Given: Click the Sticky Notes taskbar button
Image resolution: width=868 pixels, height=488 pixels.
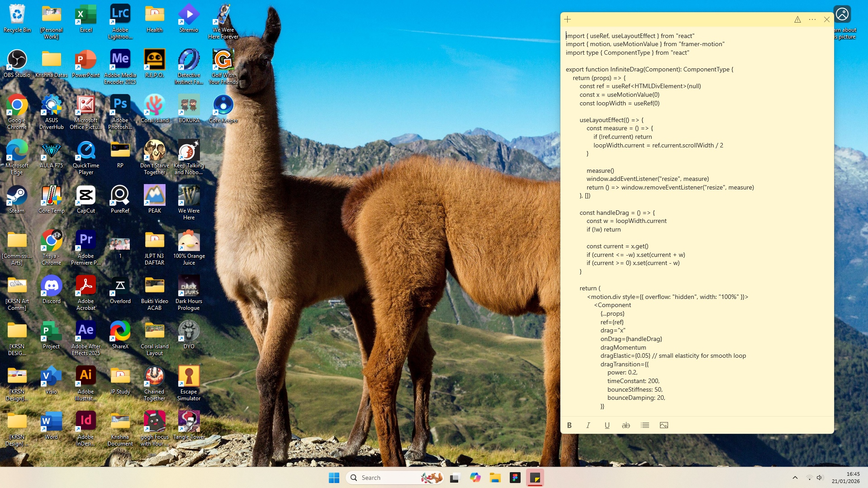Looking at the screenshot, I should point(535,478).
